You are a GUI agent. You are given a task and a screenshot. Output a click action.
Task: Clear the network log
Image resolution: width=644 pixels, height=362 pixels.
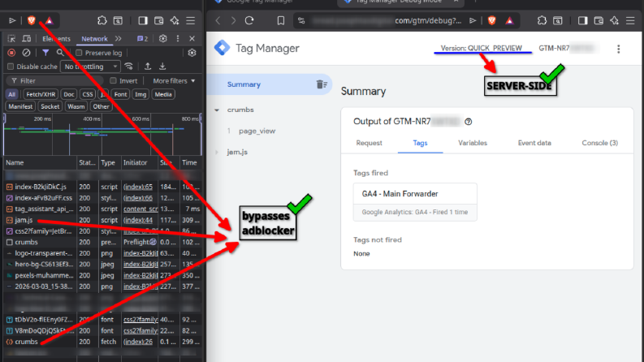pyautogui.click(x=26, y=53)
